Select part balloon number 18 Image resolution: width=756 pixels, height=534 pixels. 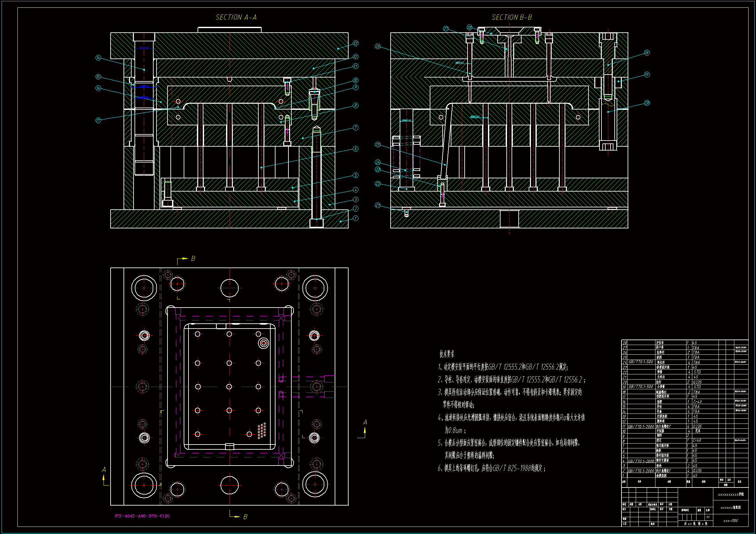click(647, 53)
